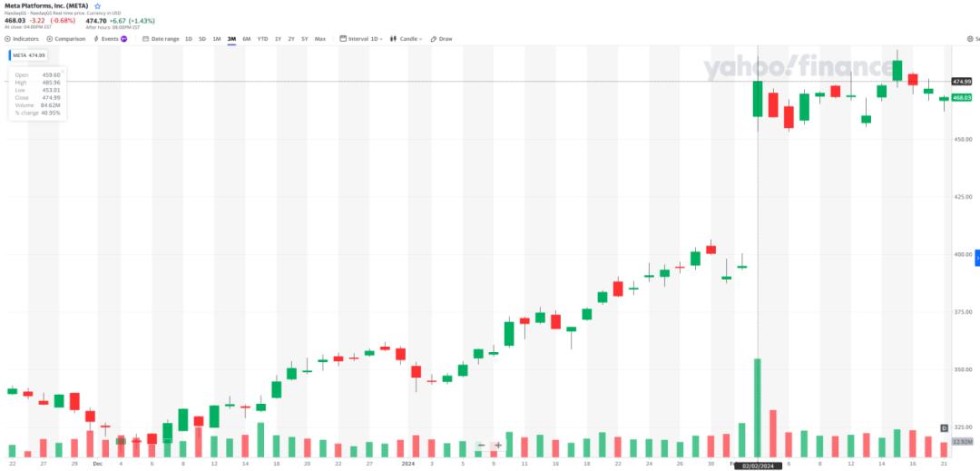Click the tall Feb 2 volume bar
Viewport: 980px width, 471px height.
(757, 408)
